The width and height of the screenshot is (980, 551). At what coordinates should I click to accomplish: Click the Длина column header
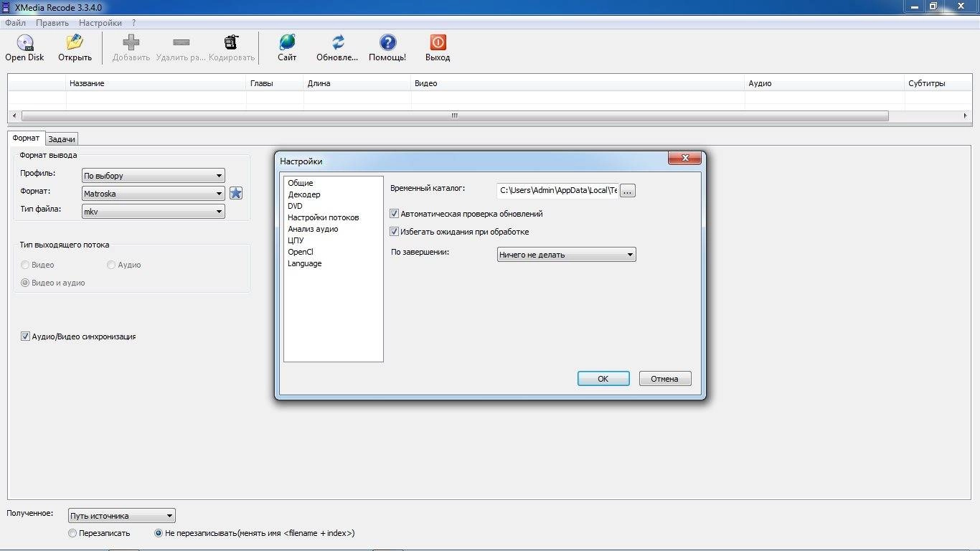pyautogui.click(x=357, y=83)
